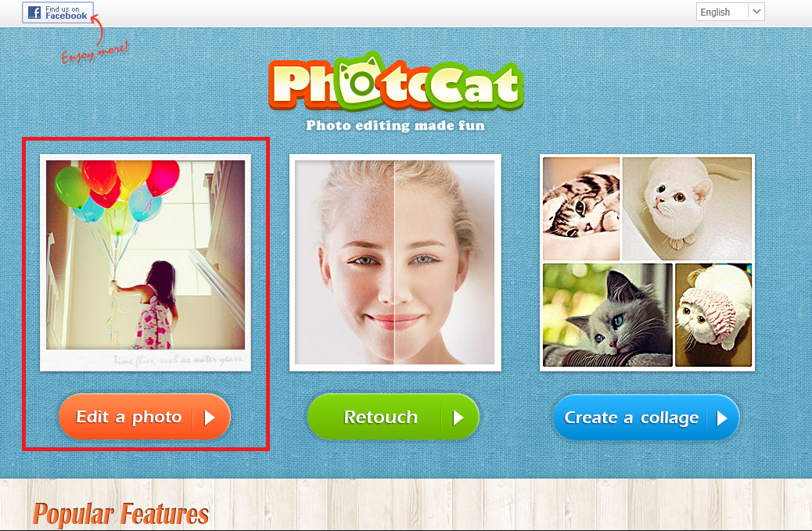Click the 'Create a collage' button label
This screenshot has width=812, height=531.
click(631, 418)
